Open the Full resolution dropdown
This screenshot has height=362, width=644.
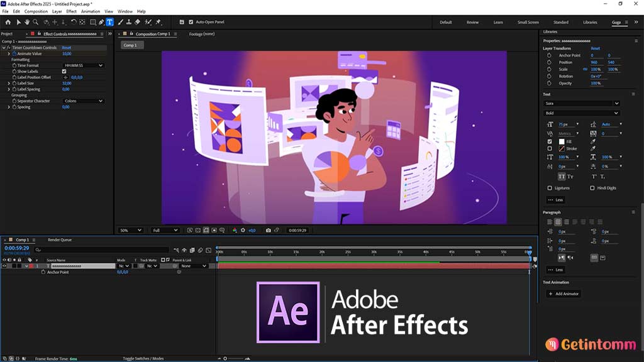[x=164, y=230]
